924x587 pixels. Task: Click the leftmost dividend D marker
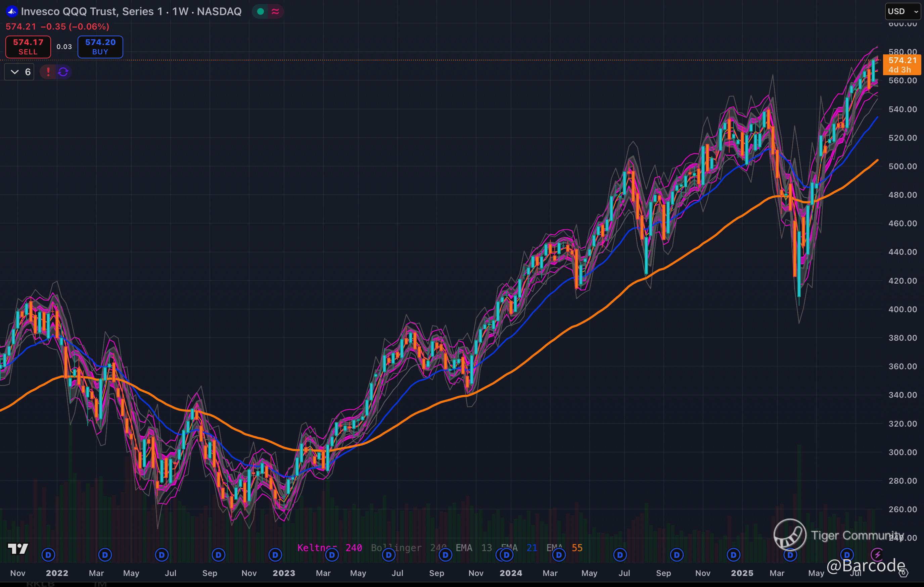pyautogui.click(x=48, y=554)
